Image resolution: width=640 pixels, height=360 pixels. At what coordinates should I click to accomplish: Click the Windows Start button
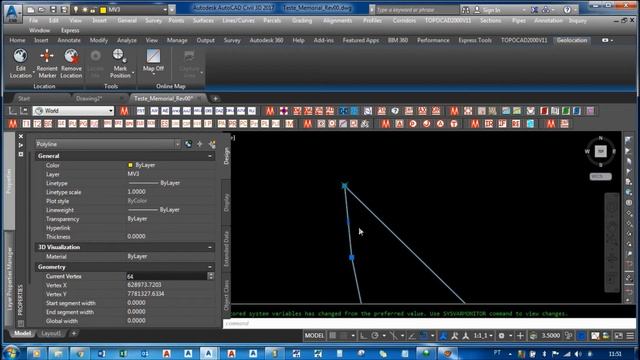[11, 353]
